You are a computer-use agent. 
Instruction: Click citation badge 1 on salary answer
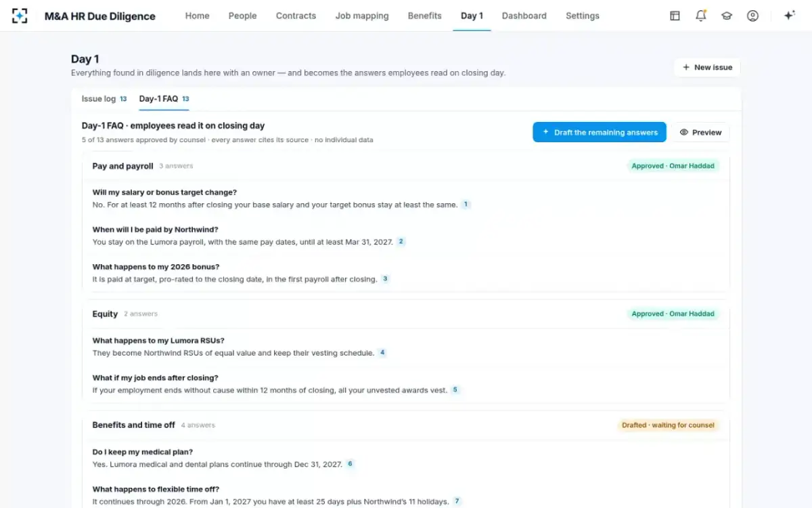[x=466, y=205]
